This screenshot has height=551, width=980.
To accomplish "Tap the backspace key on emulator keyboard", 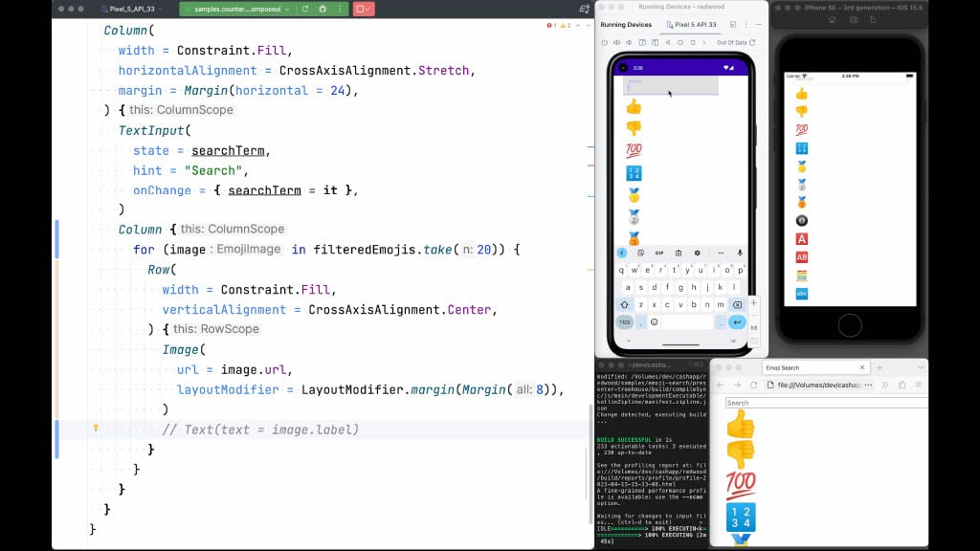I will (x=738, y=305).
